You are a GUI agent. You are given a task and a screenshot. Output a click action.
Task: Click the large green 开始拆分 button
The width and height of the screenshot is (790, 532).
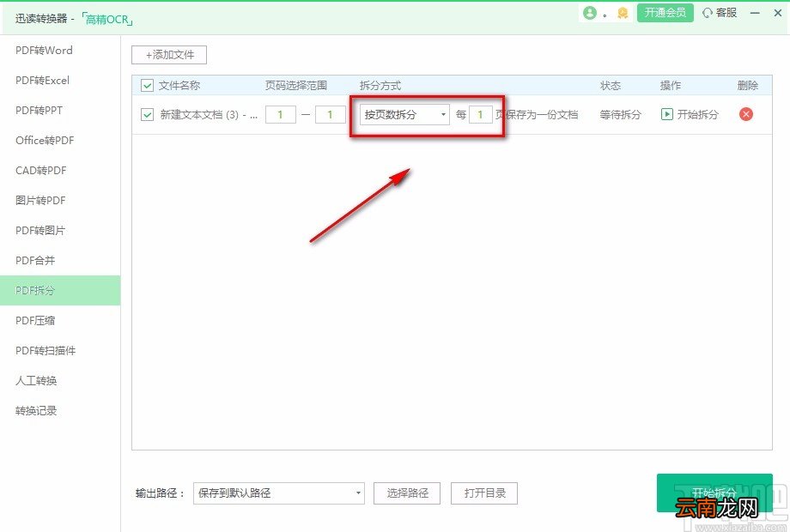[x=714, y=493]
